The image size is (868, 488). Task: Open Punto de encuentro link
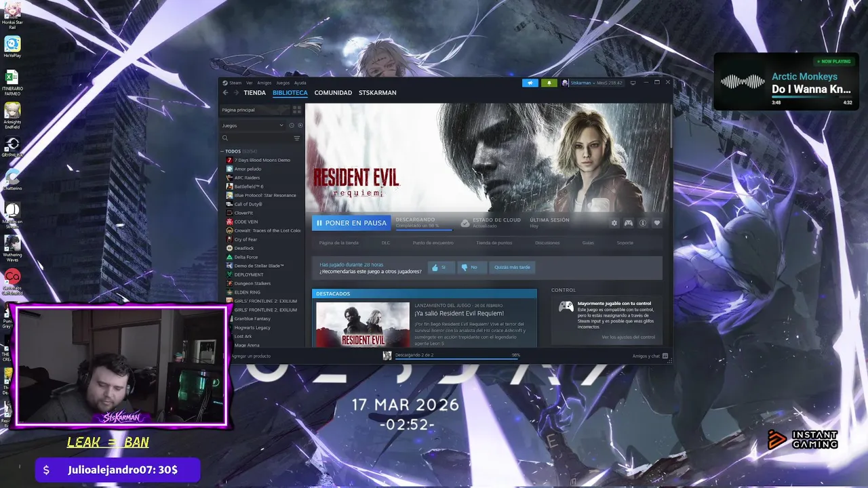(x=433, y=243)
